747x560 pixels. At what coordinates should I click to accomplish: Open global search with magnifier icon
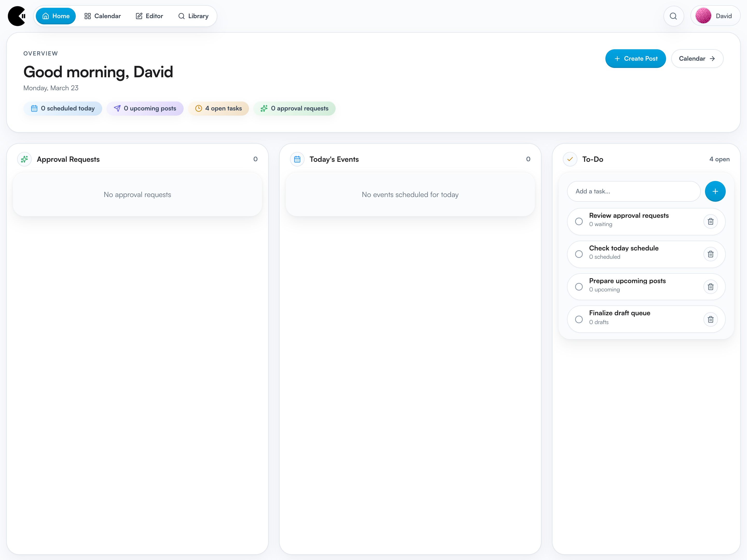point(673,16)
